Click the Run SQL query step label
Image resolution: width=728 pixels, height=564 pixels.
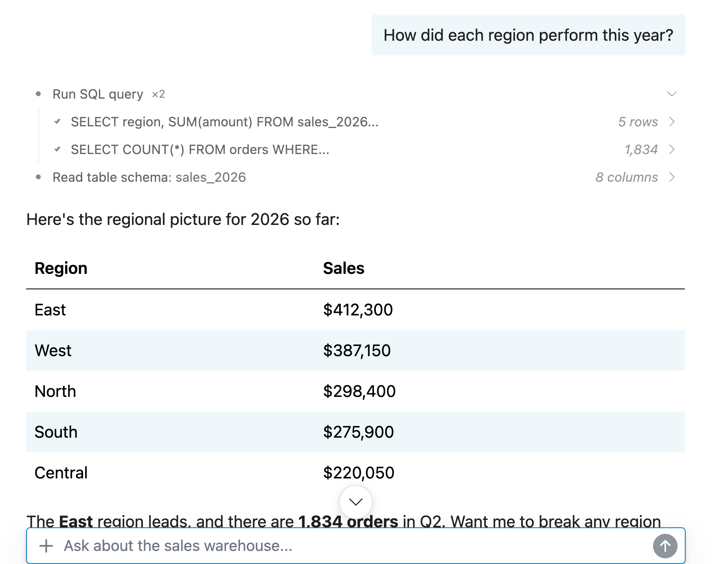click(98, 94)
